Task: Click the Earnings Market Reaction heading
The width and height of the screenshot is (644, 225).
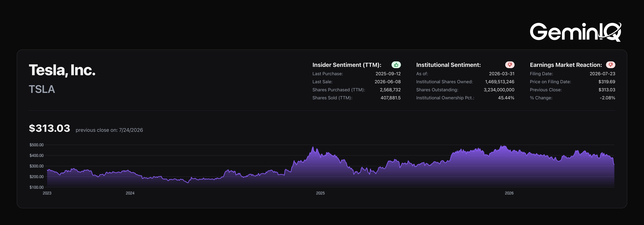Action: (566, 65)
